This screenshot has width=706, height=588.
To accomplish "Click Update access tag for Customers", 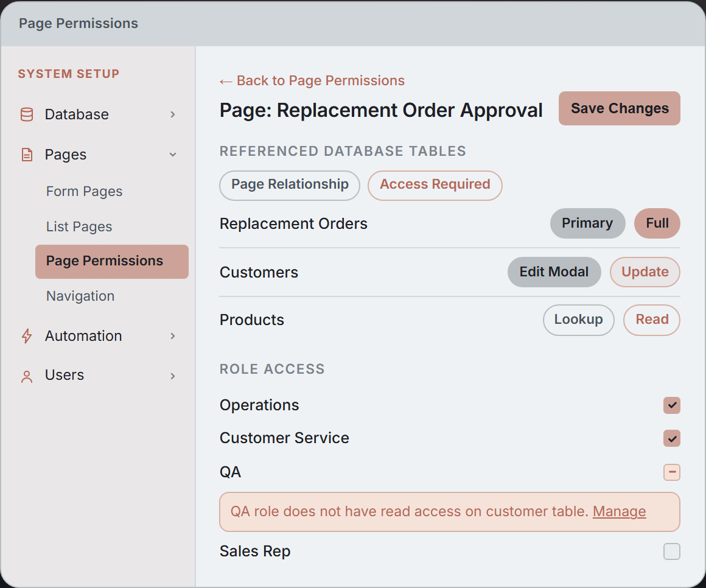I will [x=645, y=272].
